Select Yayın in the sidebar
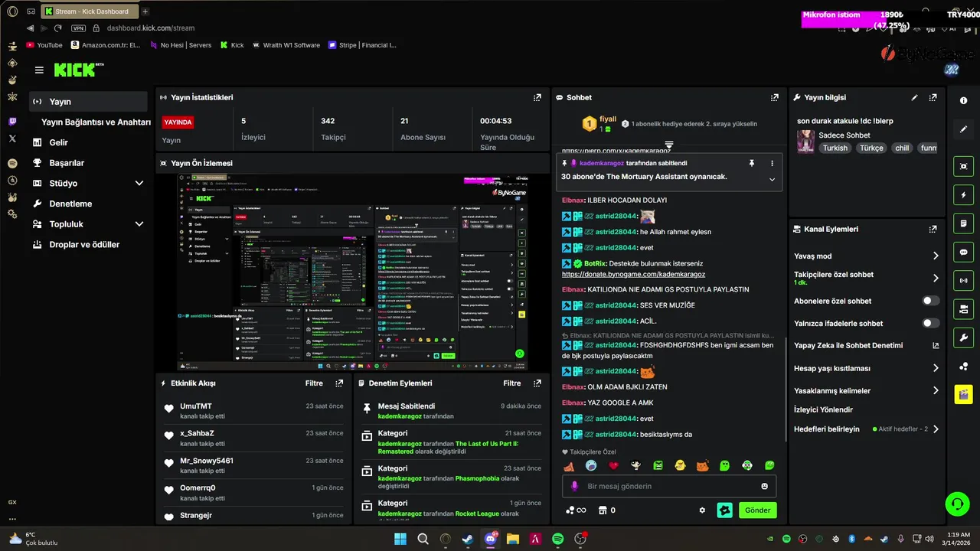Screen dimensions: 980x551 tap(88, 102)
